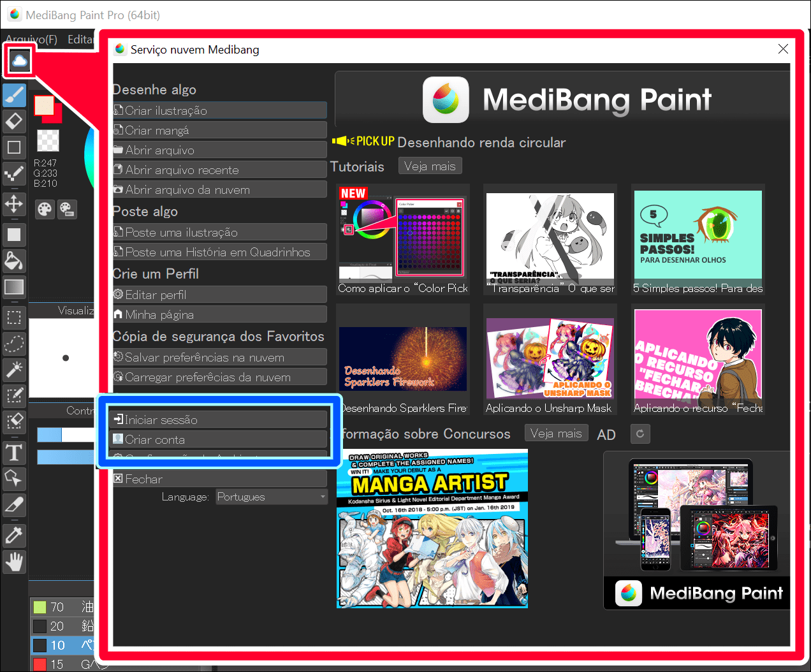Click the Desenhando renda circular pickup link
This screenshot has width=811, height=672.
point(481,142)
